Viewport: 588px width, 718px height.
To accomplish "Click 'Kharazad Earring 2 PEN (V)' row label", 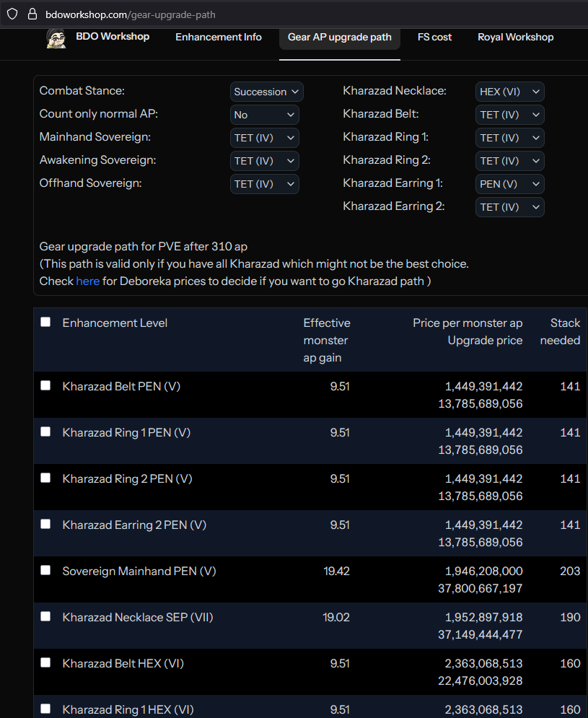I will click(134, 525).
